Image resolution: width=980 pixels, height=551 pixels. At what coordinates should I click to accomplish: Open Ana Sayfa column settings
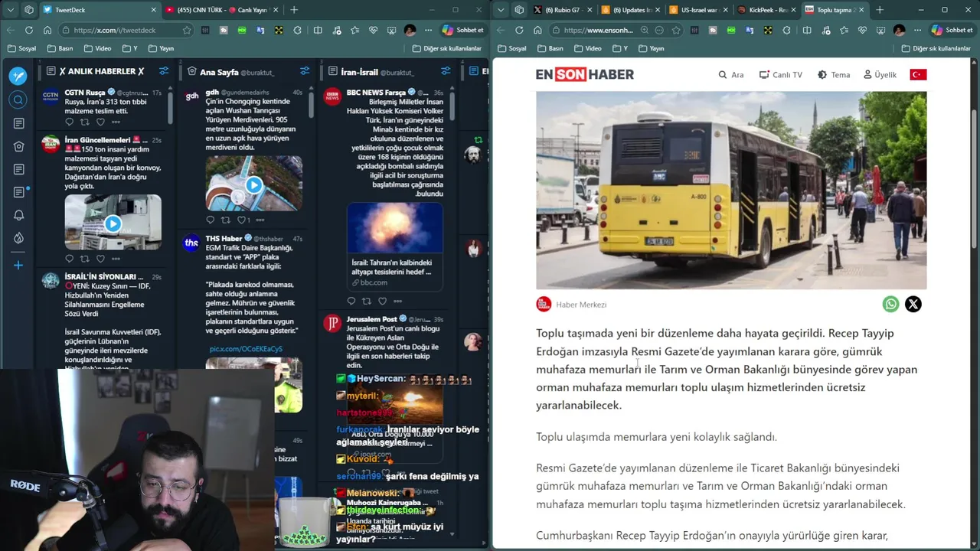coord(305,71)
